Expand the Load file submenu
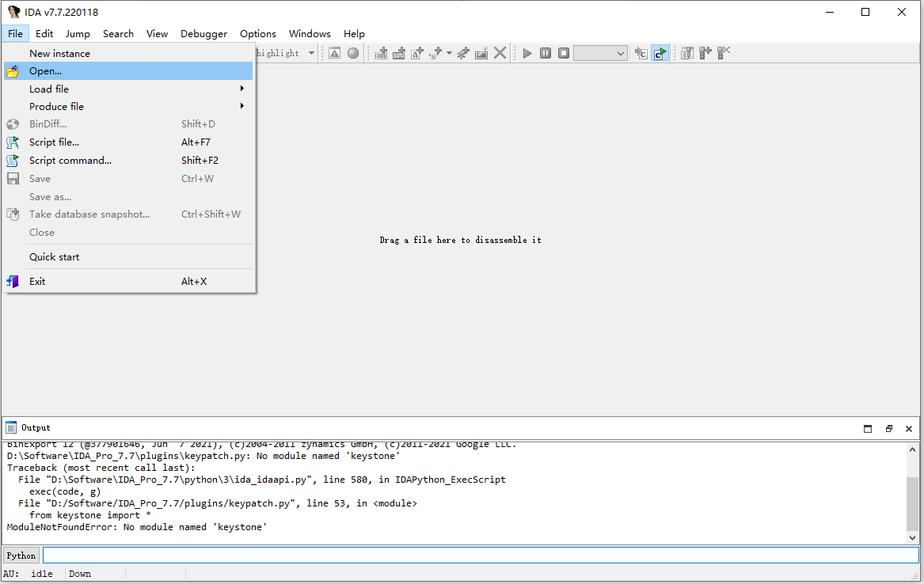Viewport: 924px width, 584px height. (x=128, y=89)
